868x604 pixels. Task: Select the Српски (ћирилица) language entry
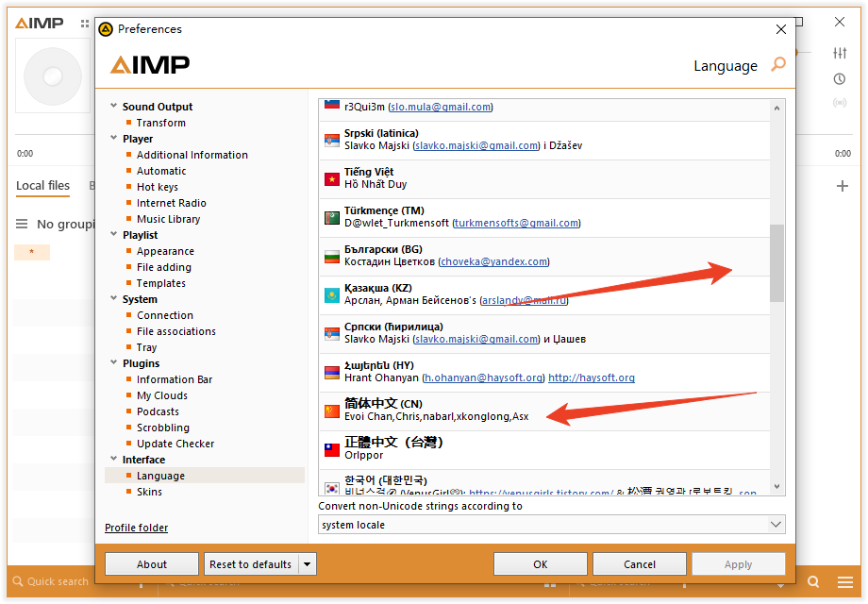pyautogui.click(x=544, y=334)
